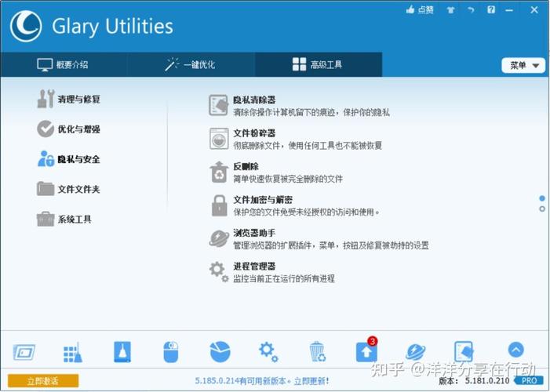Select the 优化与增强 category
This screenshot has height=392, width=550.
69,129
